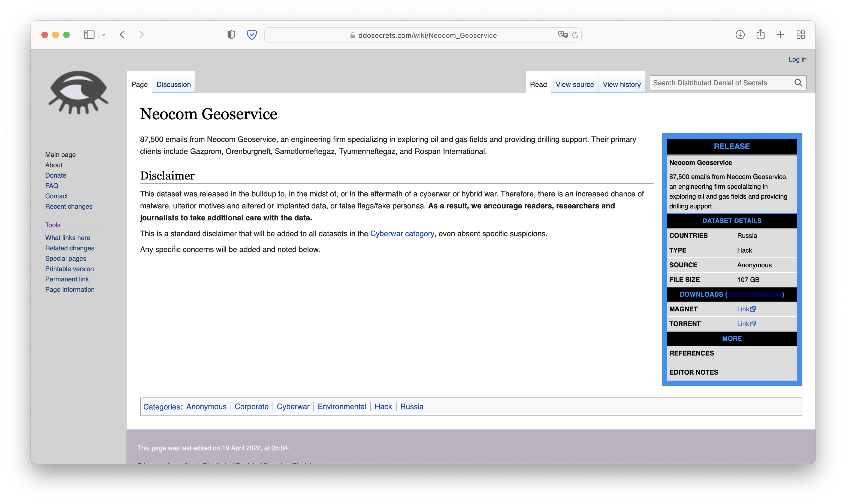Click the wiki search magnifier icon

[x=798, y=83]
